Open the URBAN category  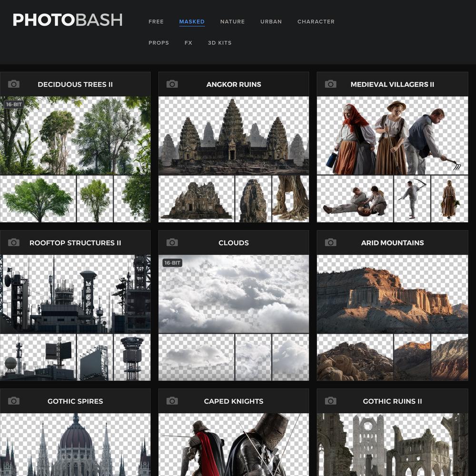click(x=271, y=21)
